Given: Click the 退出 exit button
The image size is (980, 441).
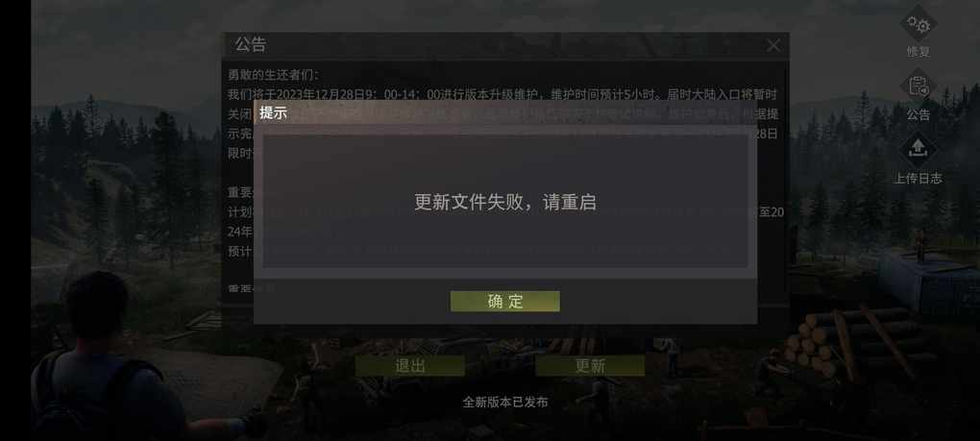Looking at the screenshot, I should pyautogui.click(x=410, y=366).
